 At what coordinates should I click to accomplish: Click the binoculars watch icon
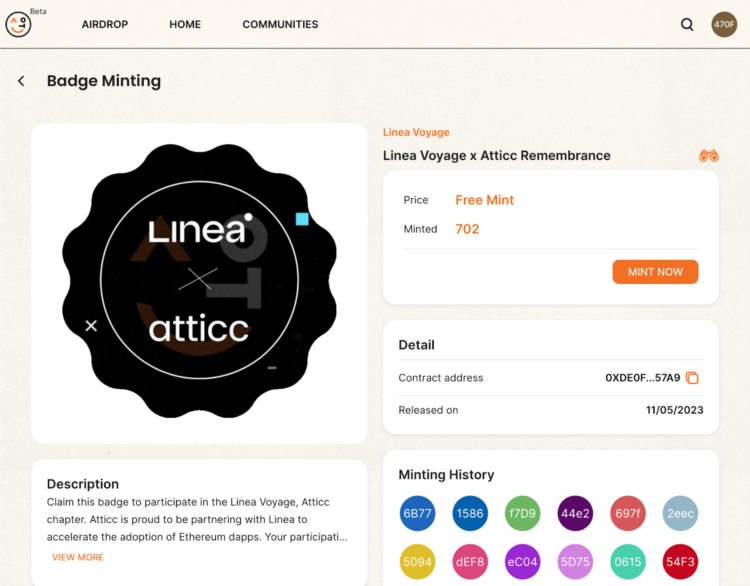[709, 156]
